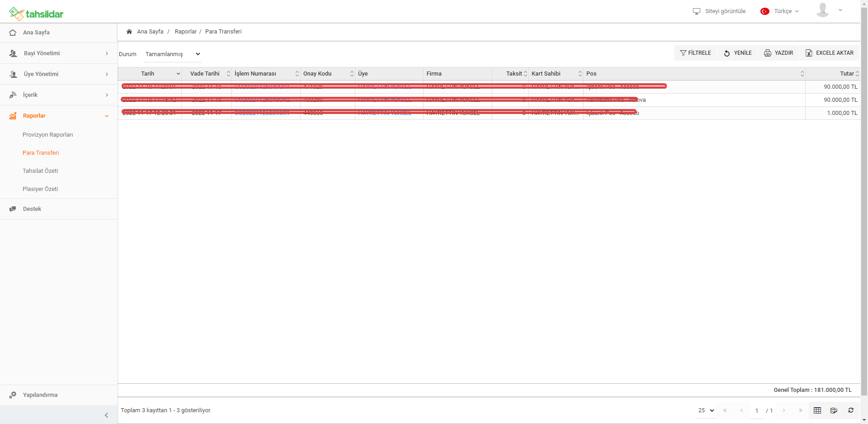Sort by the Kart Sahibi column
The height and width of the screenshot is (424, 868).
click(x=556, y=74)
